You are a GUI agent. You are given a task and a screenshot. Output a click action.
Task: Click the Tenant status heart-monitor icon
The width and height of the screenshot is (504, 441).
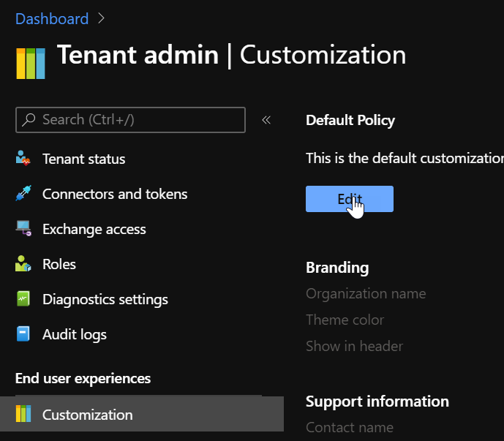tap(23, 159)
